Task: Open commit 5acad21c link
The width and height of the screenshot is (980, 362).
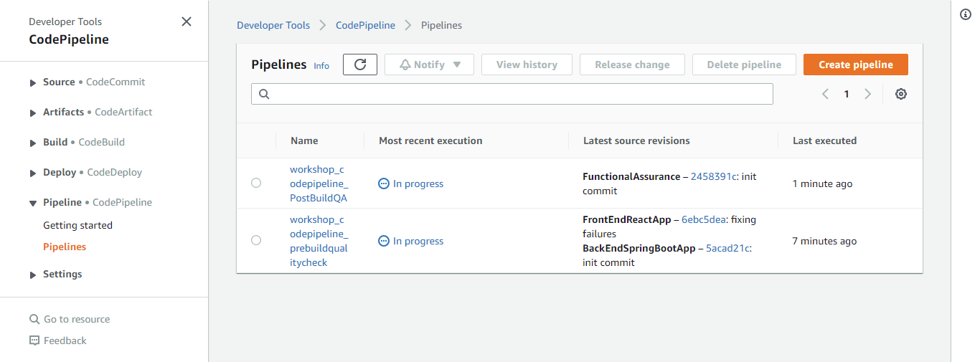Action: click(x=728, y=248)
